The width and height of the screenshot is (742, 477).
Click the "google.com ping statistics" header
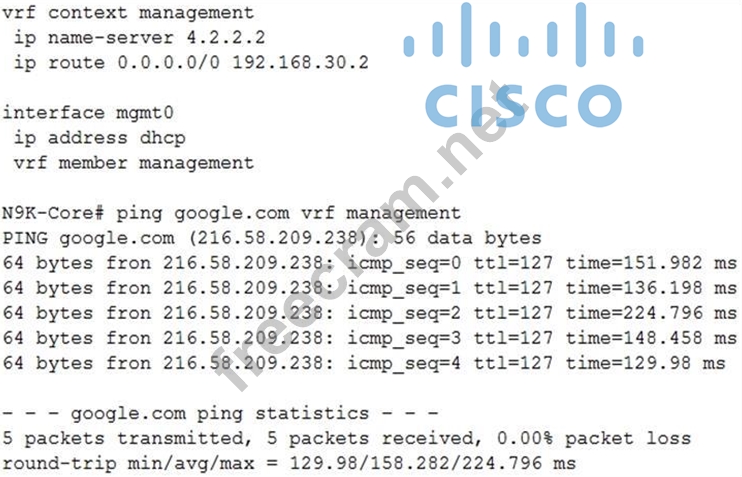click(x=220, y=413)
